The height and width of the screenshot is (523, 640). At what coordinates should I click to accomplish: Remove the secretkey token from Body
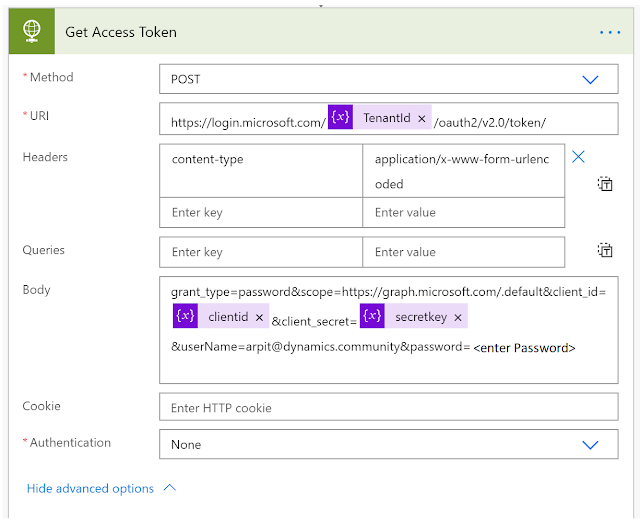(x=458, y=317)
